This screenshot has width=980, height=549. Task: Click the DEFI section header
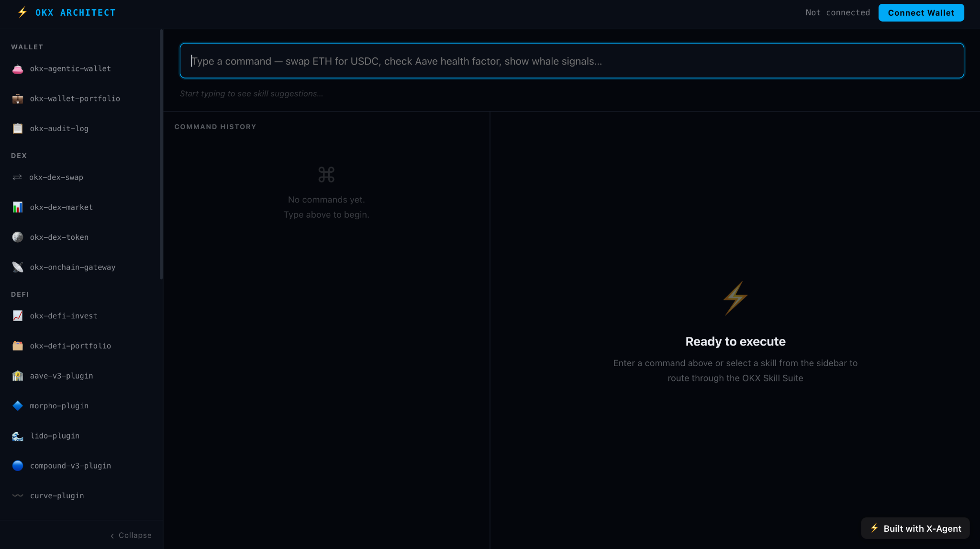(x=20, y=294)
